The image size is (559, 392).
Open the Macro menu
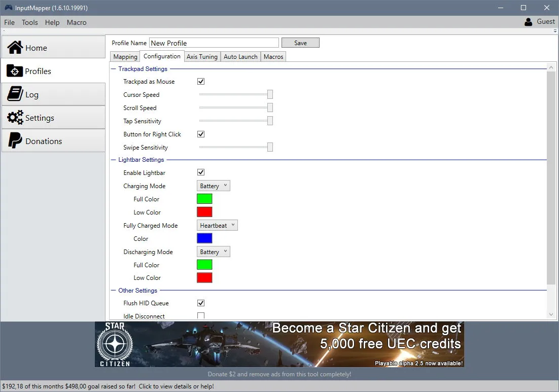77,22
